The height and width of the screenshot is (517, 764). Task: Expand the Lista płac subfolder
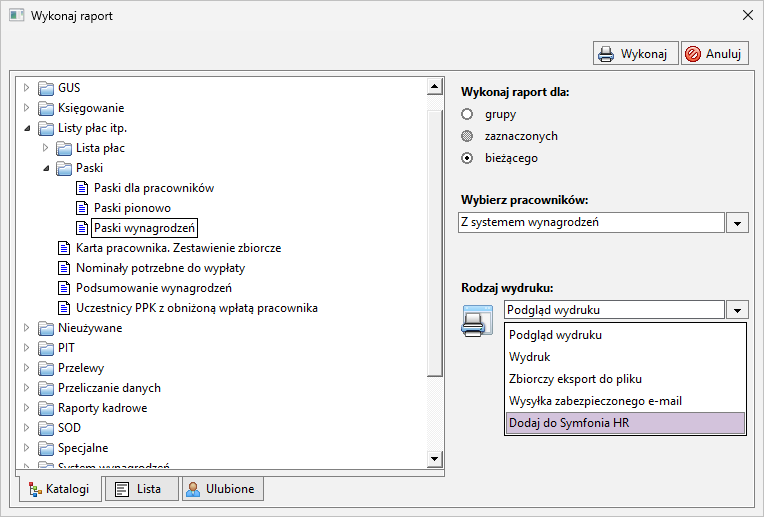(x=45, y=148)
